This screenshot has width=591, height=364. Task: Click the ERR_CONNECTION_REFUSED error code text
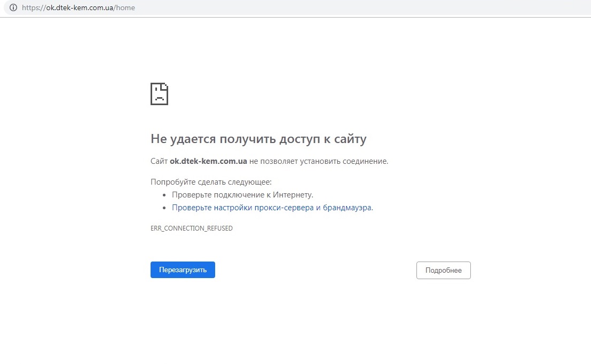tap(192, 228)
